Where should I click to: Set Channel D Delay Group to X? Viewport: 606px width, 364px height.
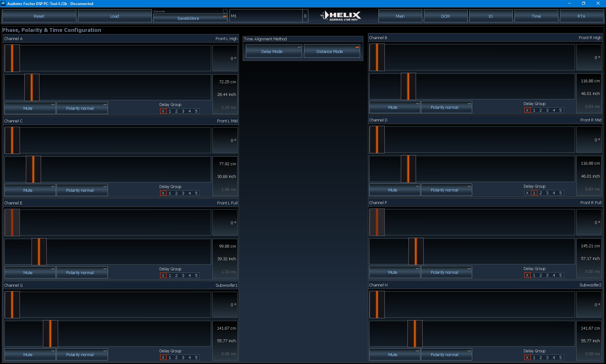[x=527, y=193]
